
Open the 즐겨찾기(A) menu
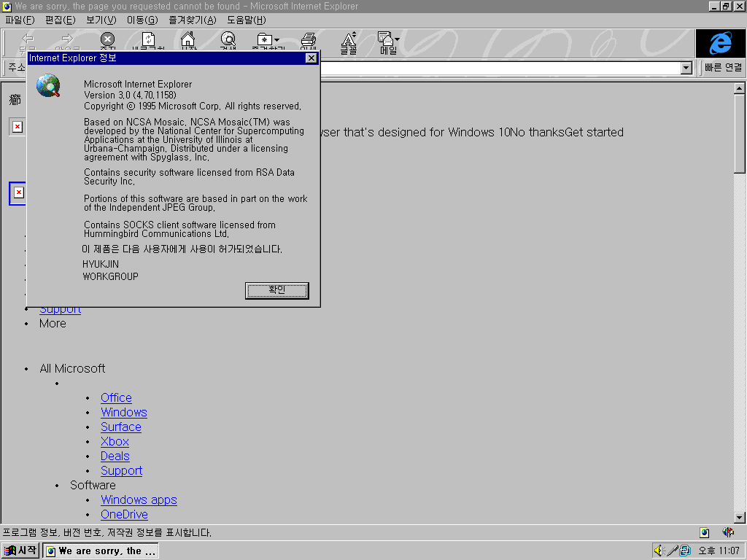pyautogui.click(x=193, y=20)
